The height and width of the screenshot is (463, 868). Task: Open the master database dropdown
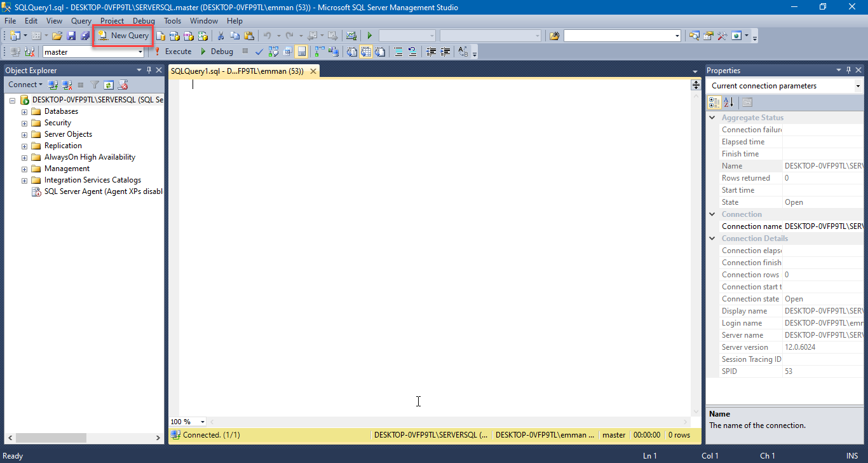coord(141,52)
